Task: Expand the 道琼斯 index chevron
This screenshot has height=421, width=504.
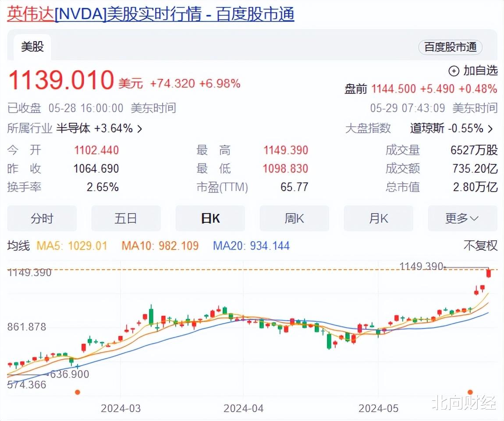Action: [x=490, y=129]
